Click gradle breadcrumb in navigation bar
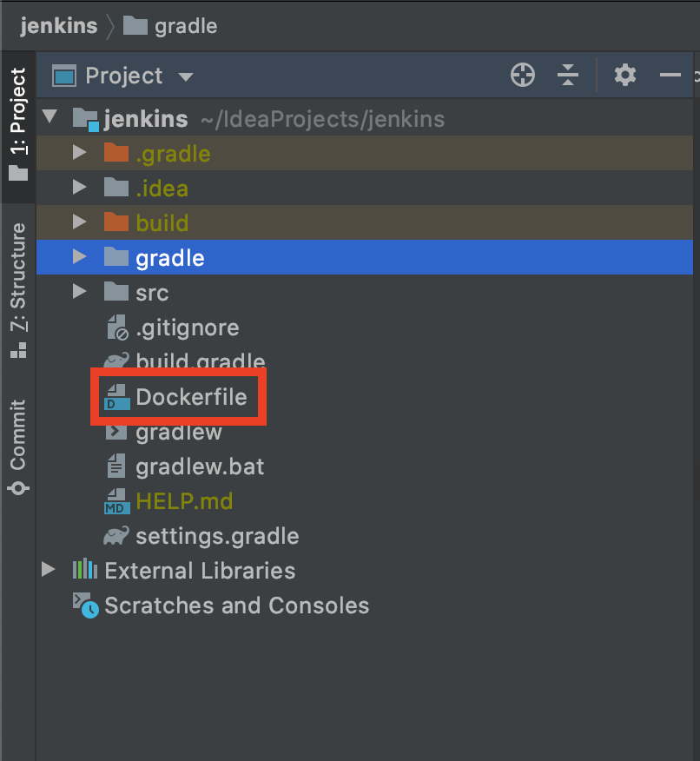 (169, 26)
